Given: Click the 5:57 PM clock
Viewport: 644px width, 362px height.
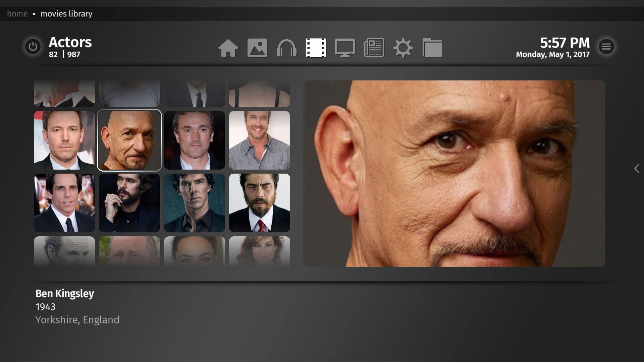Looking at the screenshot, I should tap(565, 43).
